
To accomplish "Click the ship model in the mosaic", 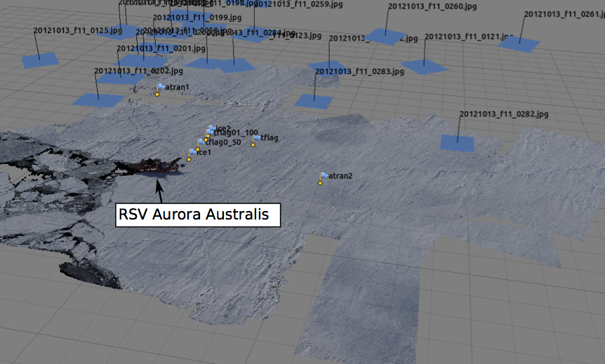I will 151,167.
